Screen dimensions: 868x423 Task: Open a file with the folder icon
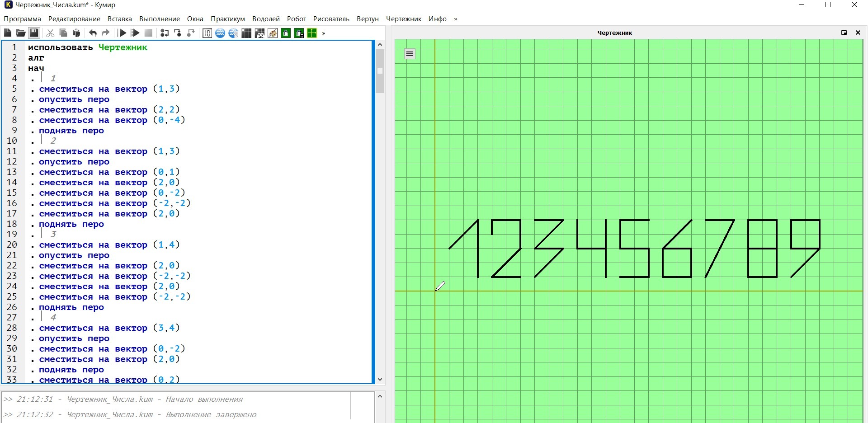point(21,33)
